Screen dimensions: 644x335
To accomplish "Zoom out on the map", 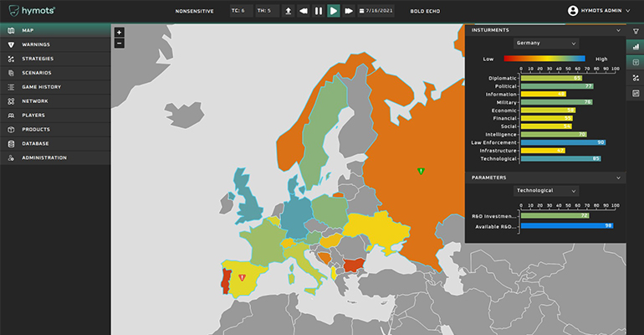I will [x=119, y=43].
